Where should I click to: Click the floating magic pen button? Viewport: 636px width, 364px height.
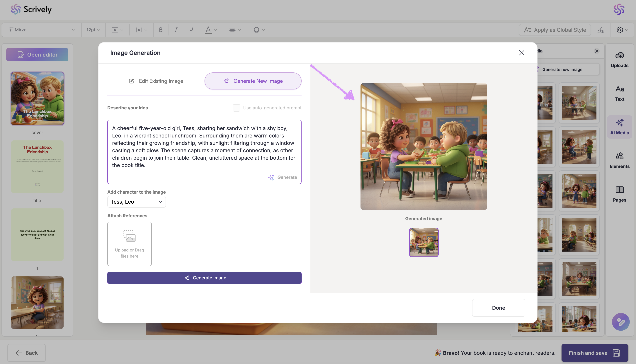[620, 322]
